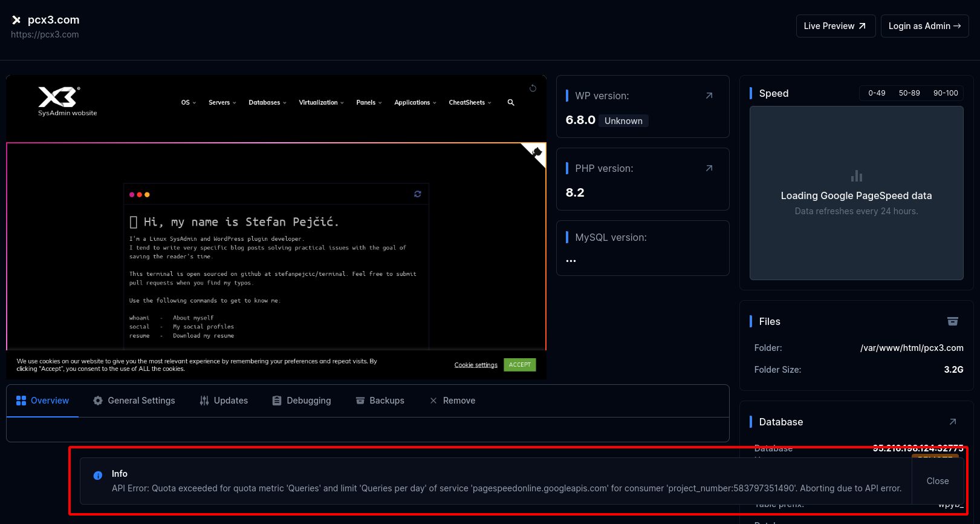Screen dimensions: 980x524
Task: Open the Updates tab
Action: (x=224, y=401)
